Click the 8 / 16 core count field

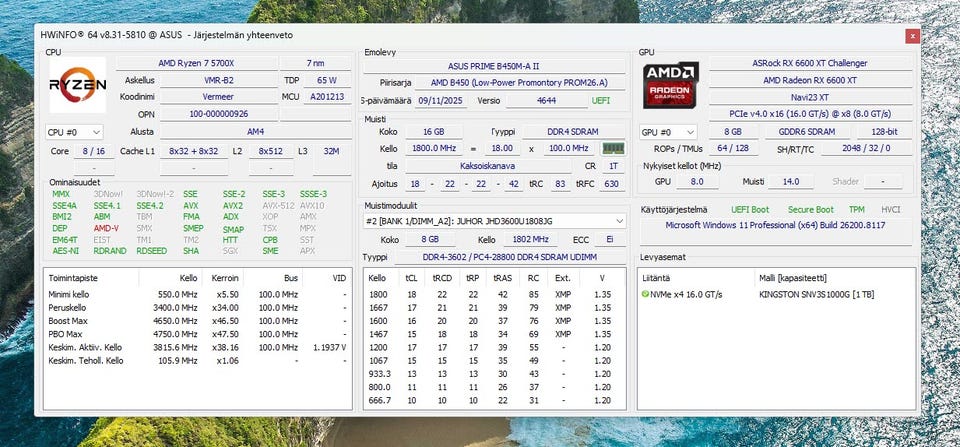[94, 151]
